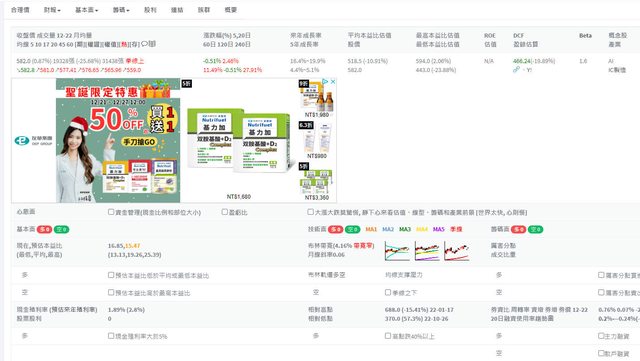Open the first Bollinger band chart thumbnail
The height and width of the screenshot is (361, 640).
tap(397, 250)
